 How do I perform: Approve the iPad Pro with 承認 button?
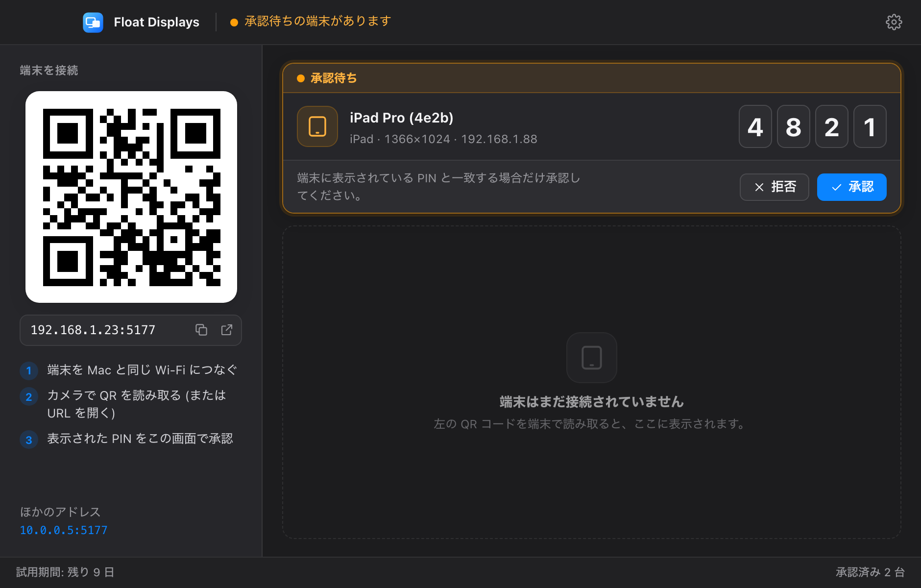click(x=851, y=187)
